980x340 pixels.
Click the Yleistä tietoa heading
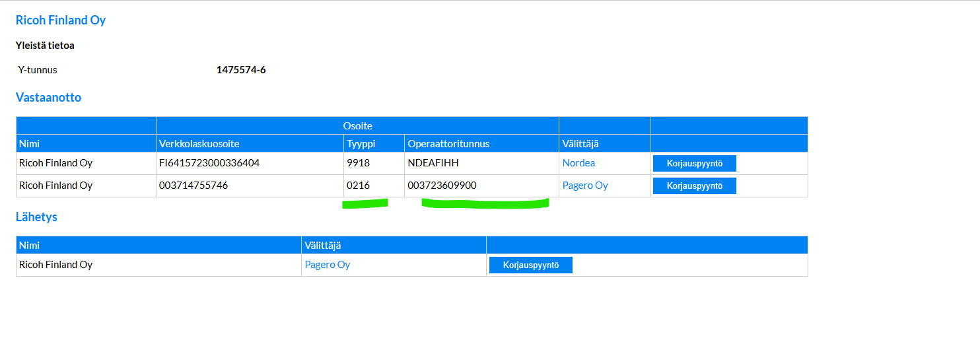(x=45, y=46)
